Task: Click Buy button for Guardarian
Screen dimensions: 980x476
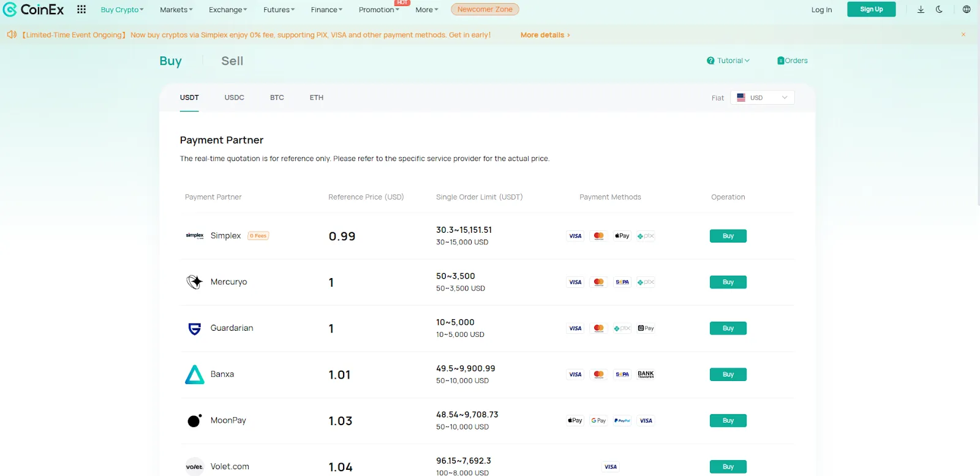Action: click(728, 328)
